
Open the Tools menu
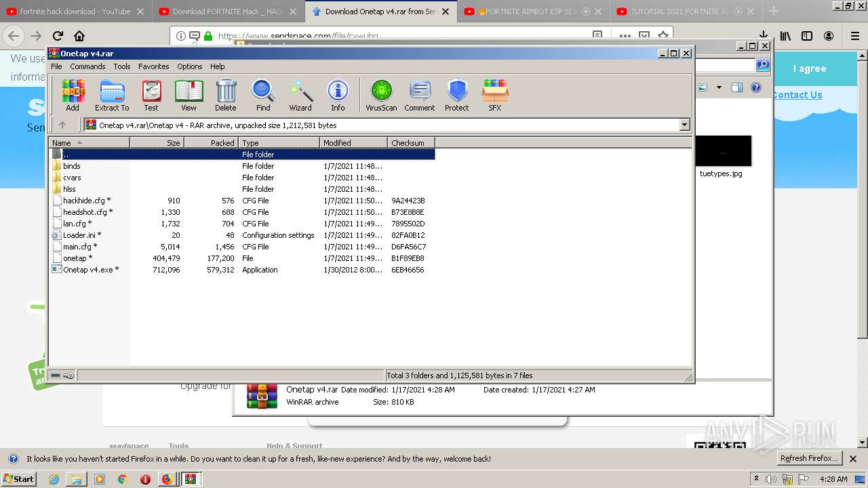[122, 66]
